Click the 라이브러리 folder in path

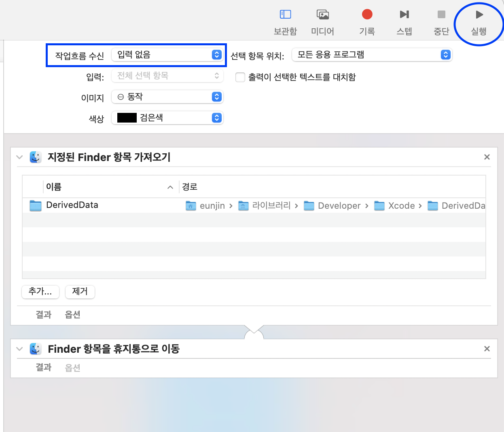[x=265, y=205]
